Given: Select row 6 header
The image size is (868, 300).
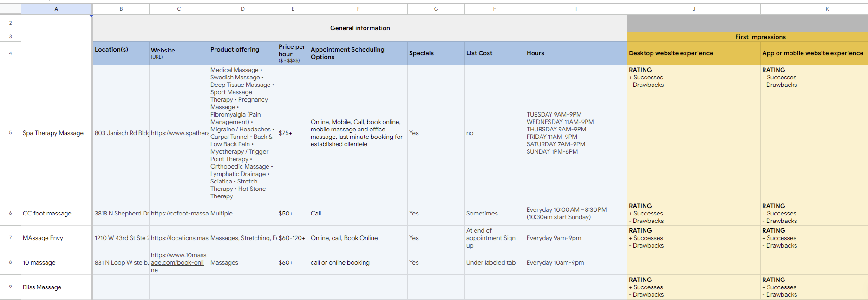Looking at the screenshot, I should pyautogui.click(x=10, y=213).
